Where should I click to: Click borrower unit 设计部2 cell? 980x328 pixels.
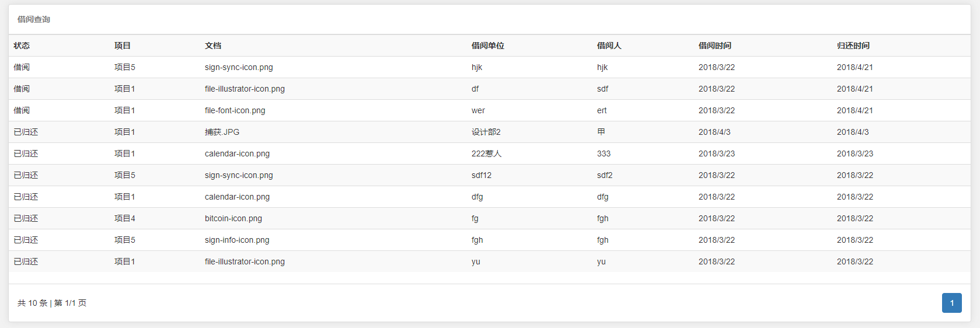(486, 132)
